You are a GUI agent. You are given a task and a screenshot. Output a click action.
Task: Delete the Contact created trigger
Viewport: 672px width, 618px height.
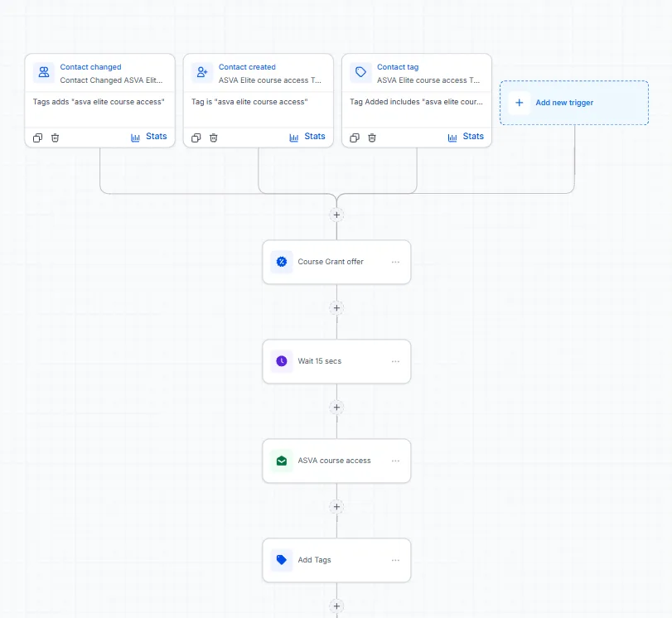(214, 138)
